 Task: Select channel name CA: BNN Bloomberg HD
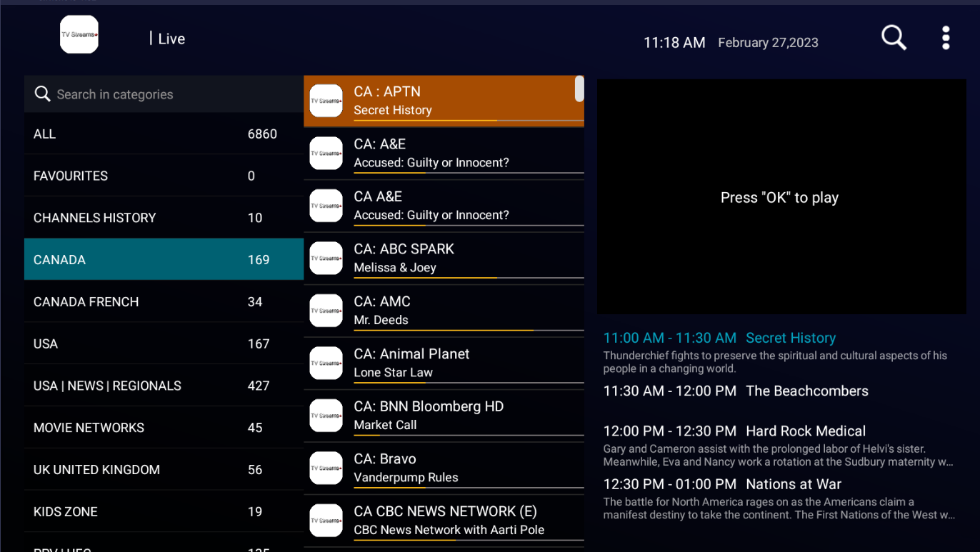coord(429,406)
